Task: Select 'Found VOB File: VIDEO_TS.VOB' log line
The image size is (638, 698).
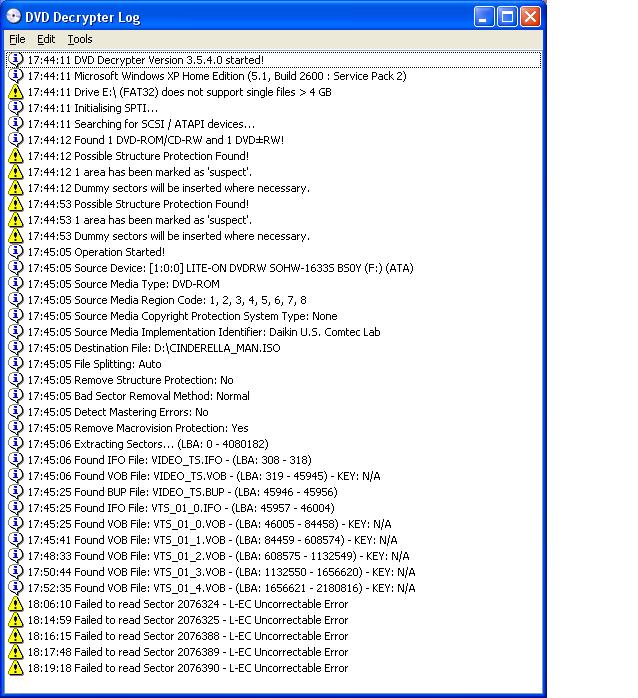Action: pos(204,476)
